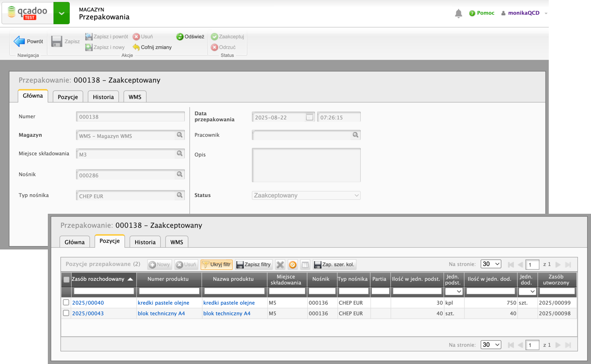The image size is (591, 364).
Task: Check the row 2025/00043 checkbox
Action: [x=66, y=313]
